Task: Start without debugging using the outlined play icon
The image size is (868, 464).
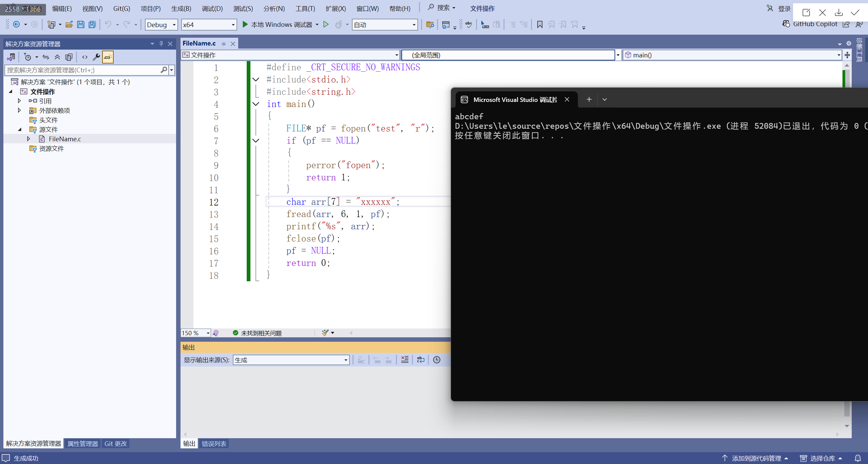Action: 326,24
